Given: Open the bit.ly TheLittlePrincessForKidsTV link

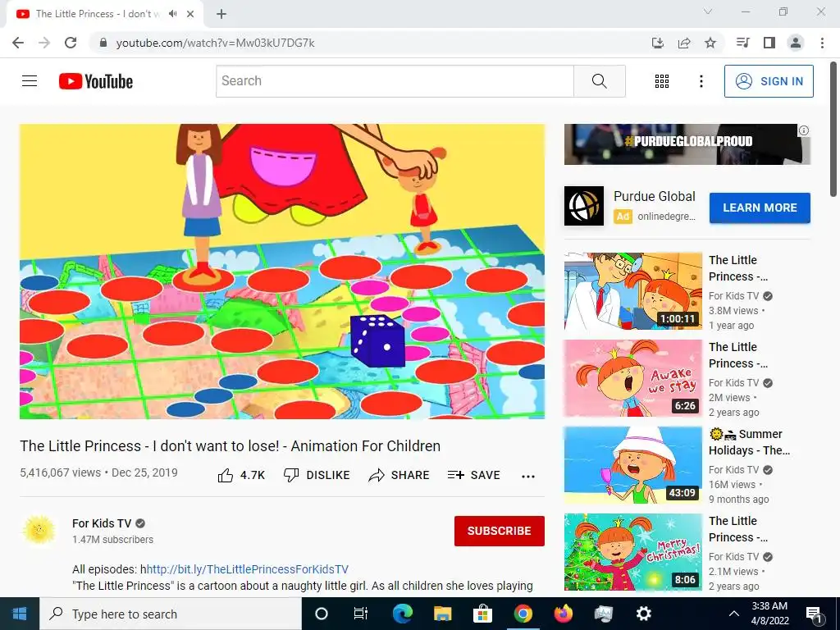Looking at the screenshot, I should (x=248, y=569).
